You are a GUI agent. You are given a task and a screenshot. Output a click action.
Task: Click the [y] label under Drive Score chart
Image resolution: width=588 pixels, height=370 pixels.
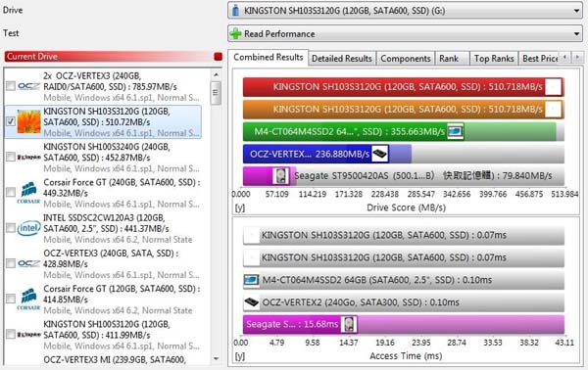point(240,208)
